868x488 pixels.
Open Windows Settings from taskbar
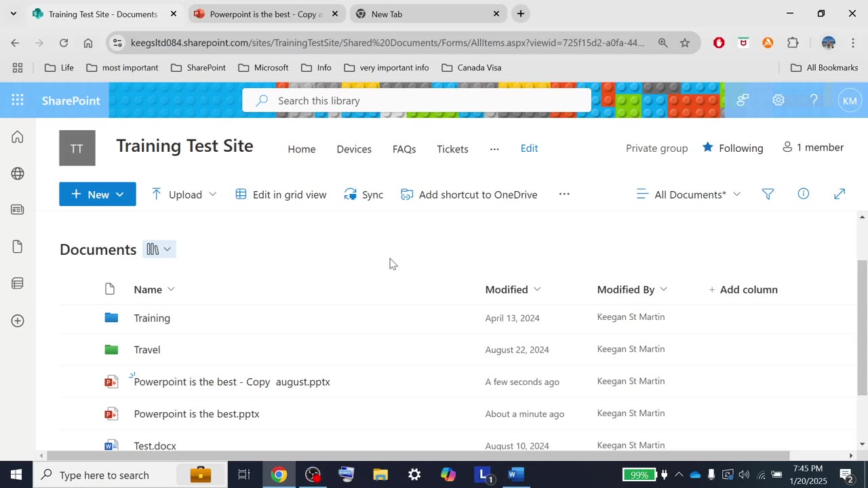pyautogui.click(x=414, y=474)
